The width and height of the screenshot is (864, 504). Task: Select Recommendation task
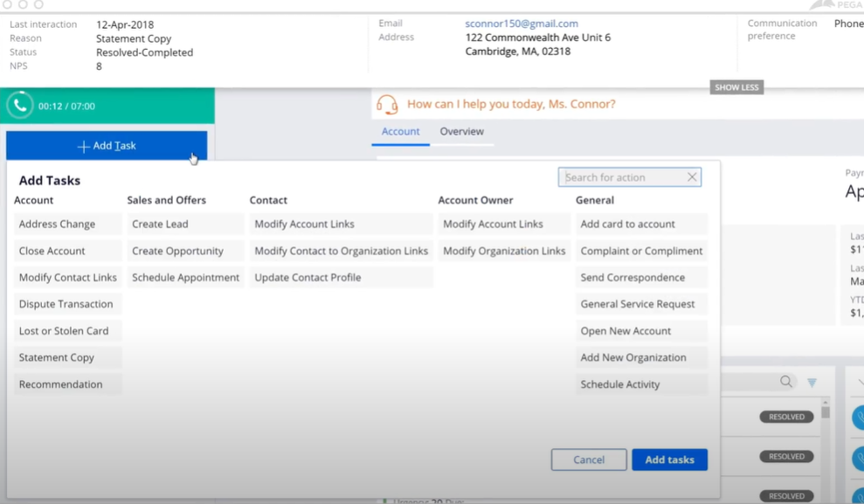point(68,384)
